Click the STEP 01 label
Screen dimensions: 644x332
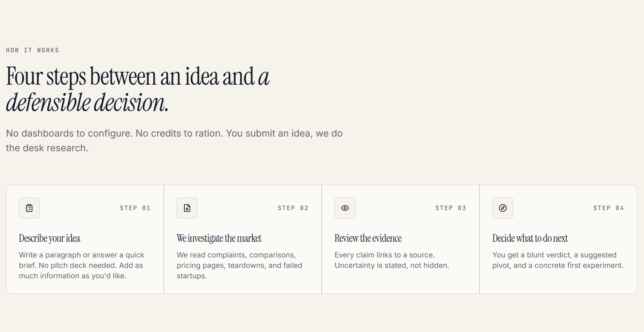click(x=135, y=208)
